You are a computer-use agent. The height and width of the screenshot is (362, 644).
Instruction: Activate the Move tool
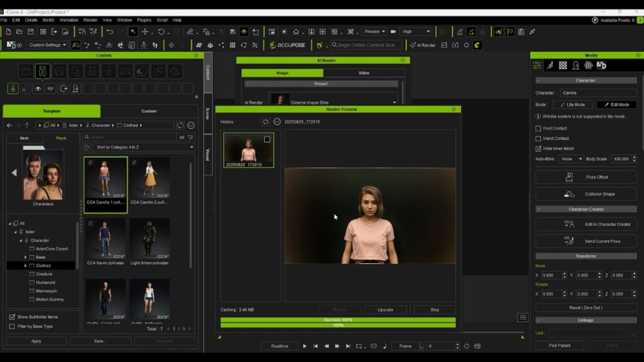pos(145,31)
